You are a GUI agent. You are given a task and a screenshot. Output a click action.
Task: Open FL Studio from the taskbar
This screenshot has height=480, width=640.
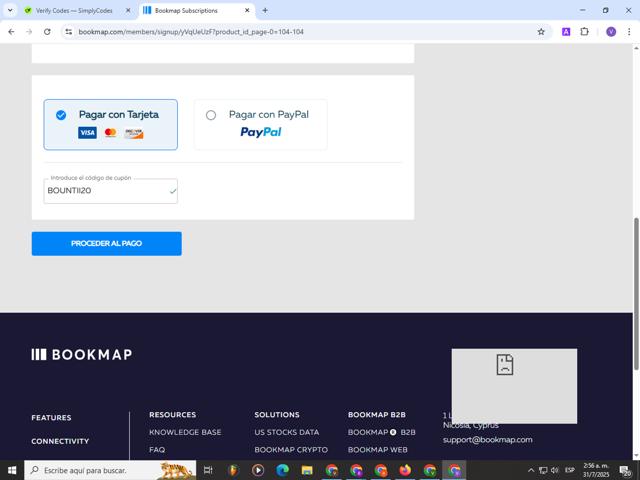click(233, 470)
